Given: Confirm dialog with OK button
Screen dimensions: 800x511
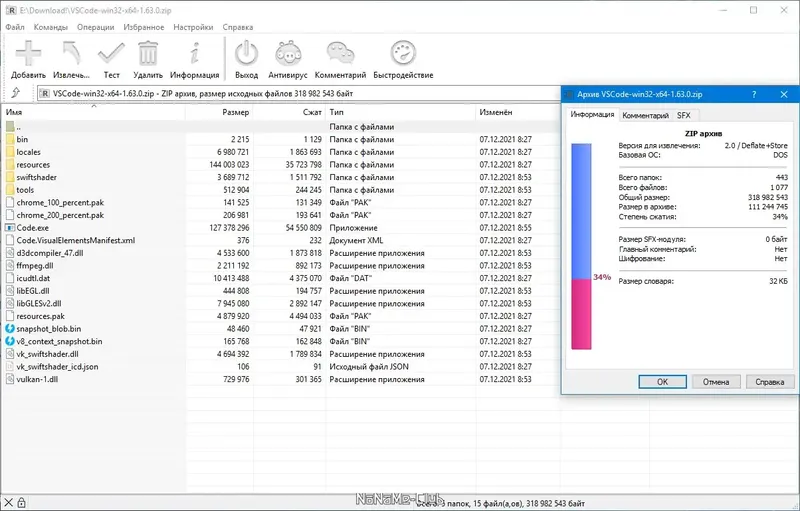Looking at the screenshot, I should [x=662, y=381].
